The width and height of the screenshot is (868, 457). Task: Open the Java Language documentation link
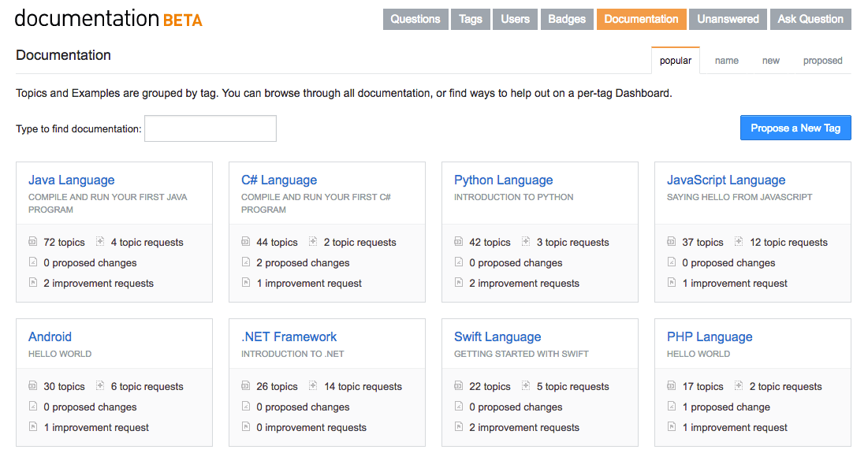click(72, 180)
